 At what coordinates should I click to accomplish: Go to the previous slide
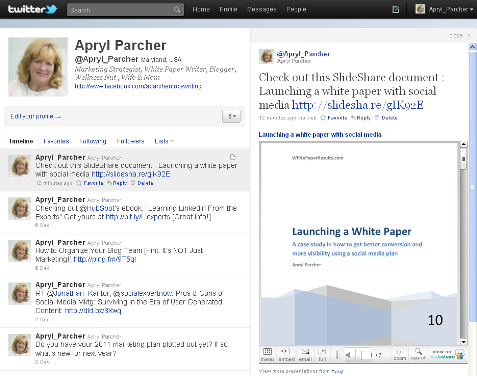[x=348, y=355]
